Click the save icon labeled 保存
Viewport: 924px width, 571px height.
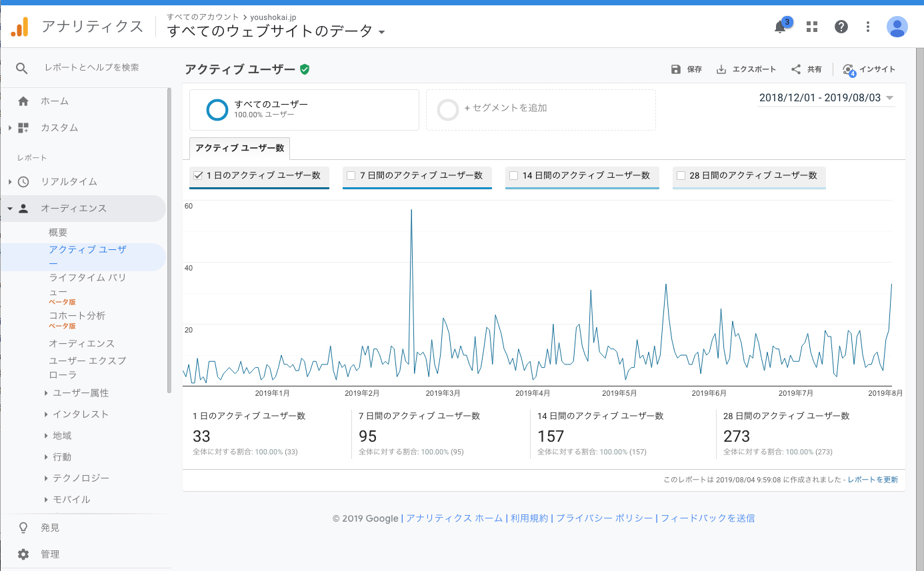coord(676,69)
